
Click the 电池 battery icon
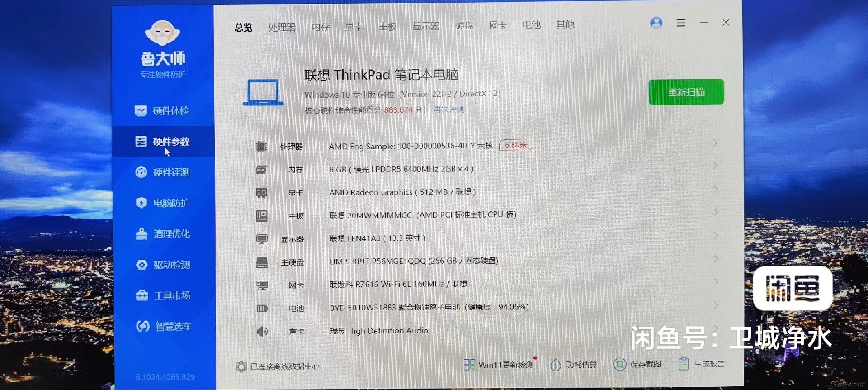click(262, 309)
